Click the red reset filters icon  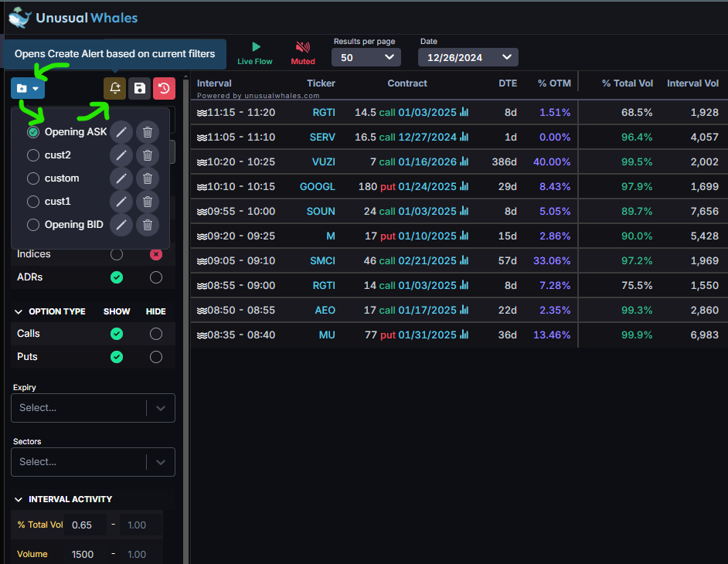165,88
